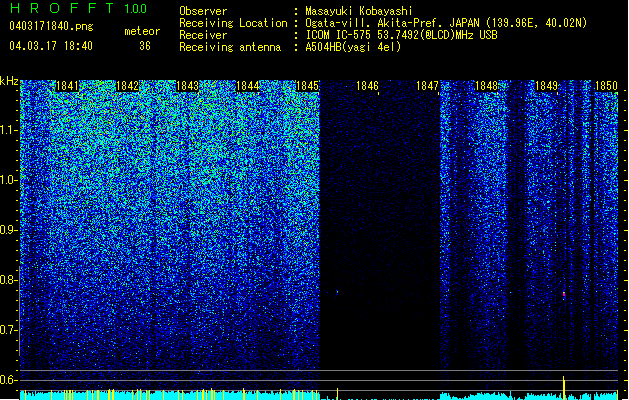The width and height of the screenshot is (629, 400).
Task: Select the filename 0403171840.png
Action: pyautogui.click(x=51, y=26)
